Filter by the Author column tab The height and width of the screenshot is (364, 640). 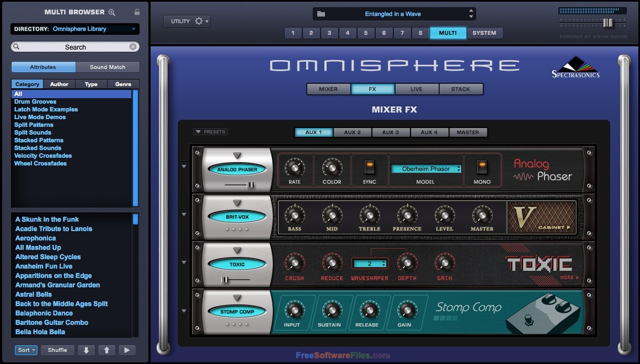(59, 84)
